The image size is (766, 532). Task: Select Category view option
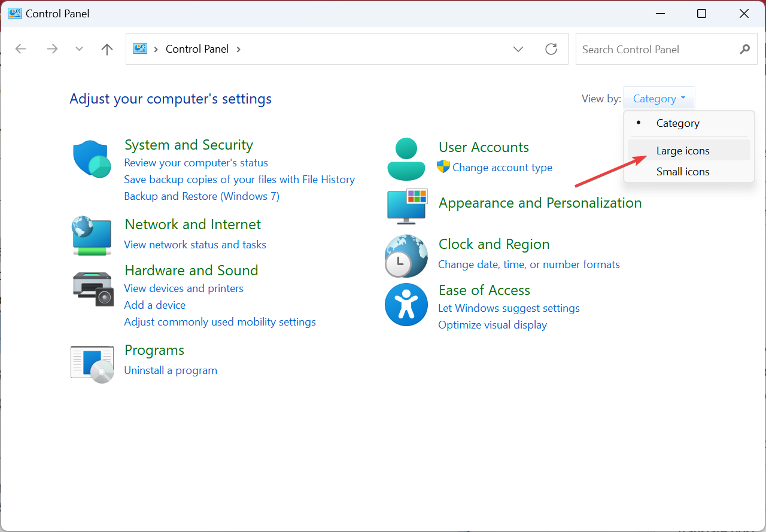point(689,123)
